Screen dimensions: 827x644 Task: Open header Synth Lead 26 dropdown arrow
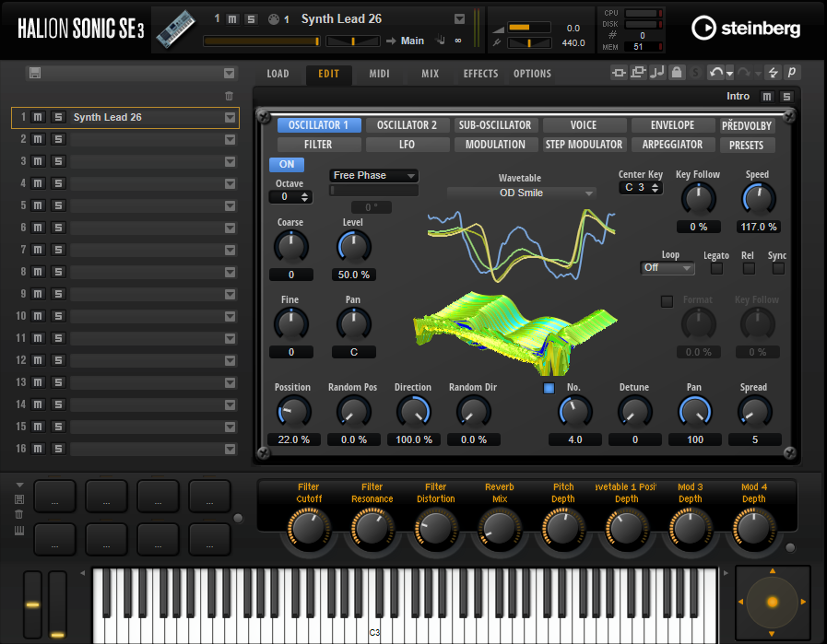tap(459, 19)
